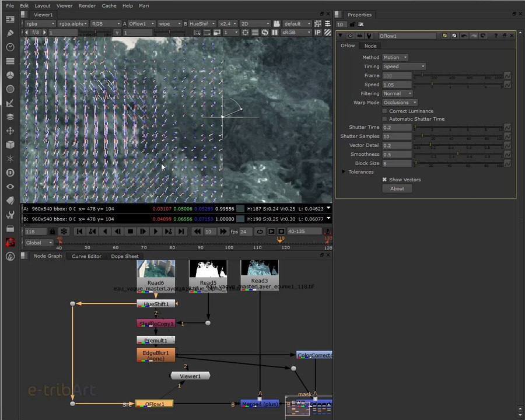Switch to the Dope Sheet tab

pos(125,256)
